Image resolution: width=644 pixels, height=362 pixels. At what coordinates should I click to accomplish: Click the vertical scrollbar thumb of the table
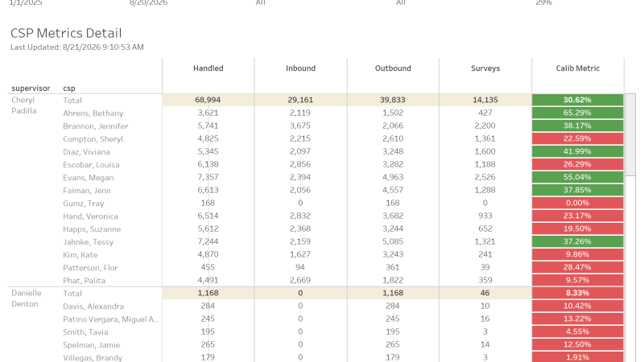pos(630,134)
